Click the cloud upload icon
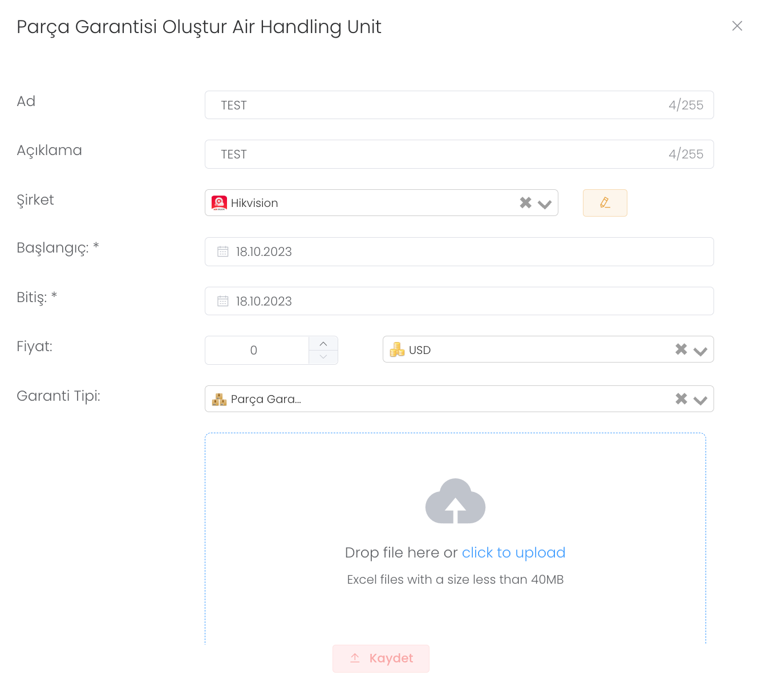This screenshot has width=762, height=700. coord(455,501)
